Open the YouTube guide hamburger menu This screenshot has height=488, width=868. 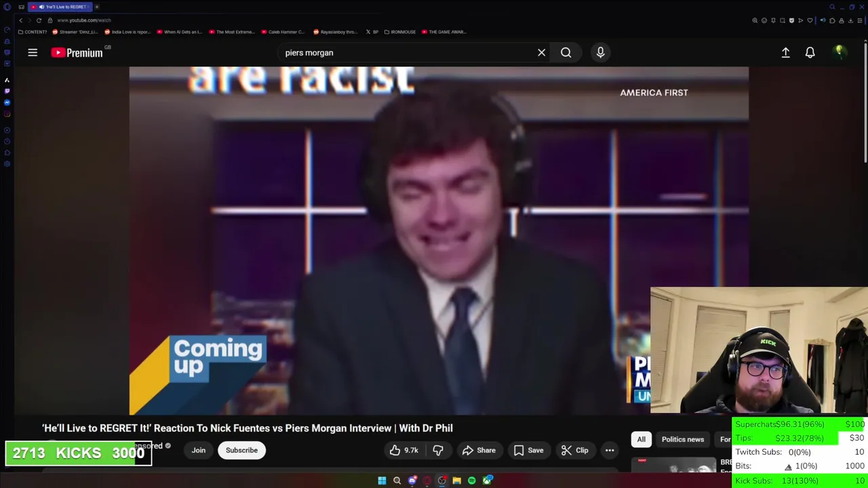(33, 52)
